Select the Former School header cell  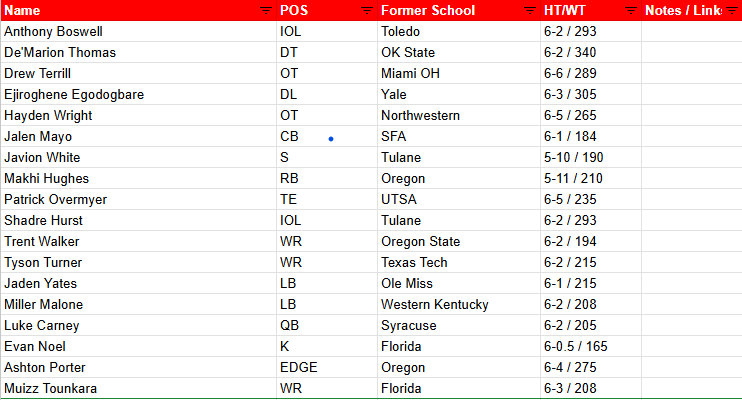click(x=440, y=10)
